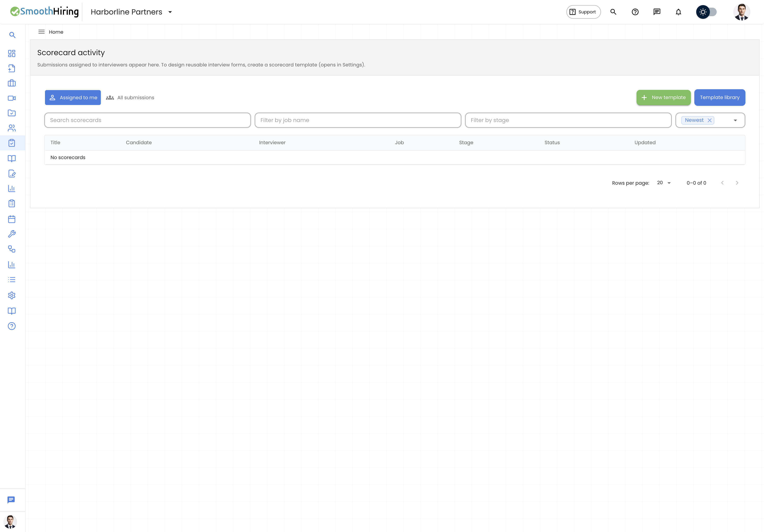Click the Home breadcrumb
This screenshot has width=764, height=532.
(56, 32)
